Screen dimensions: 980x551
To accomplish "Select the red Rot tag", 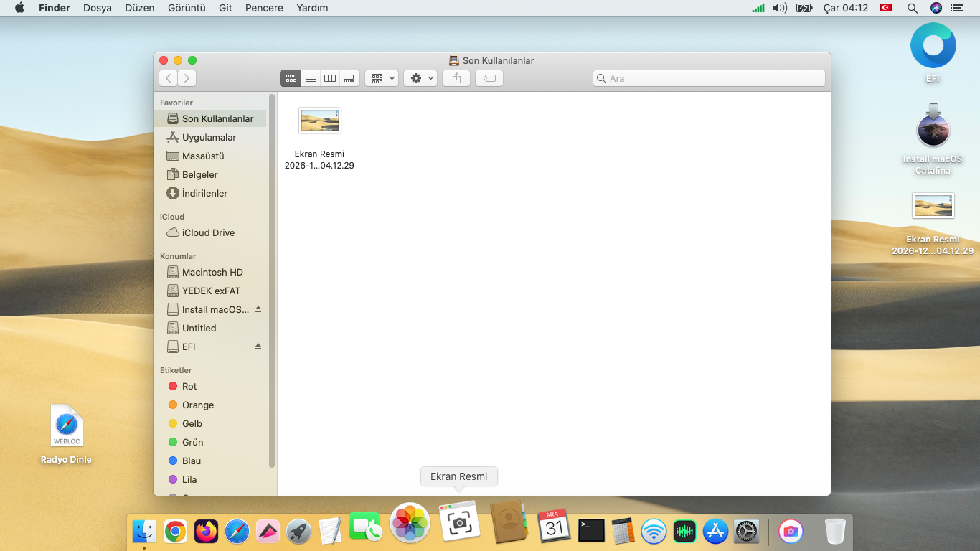I will coord(189,386).
